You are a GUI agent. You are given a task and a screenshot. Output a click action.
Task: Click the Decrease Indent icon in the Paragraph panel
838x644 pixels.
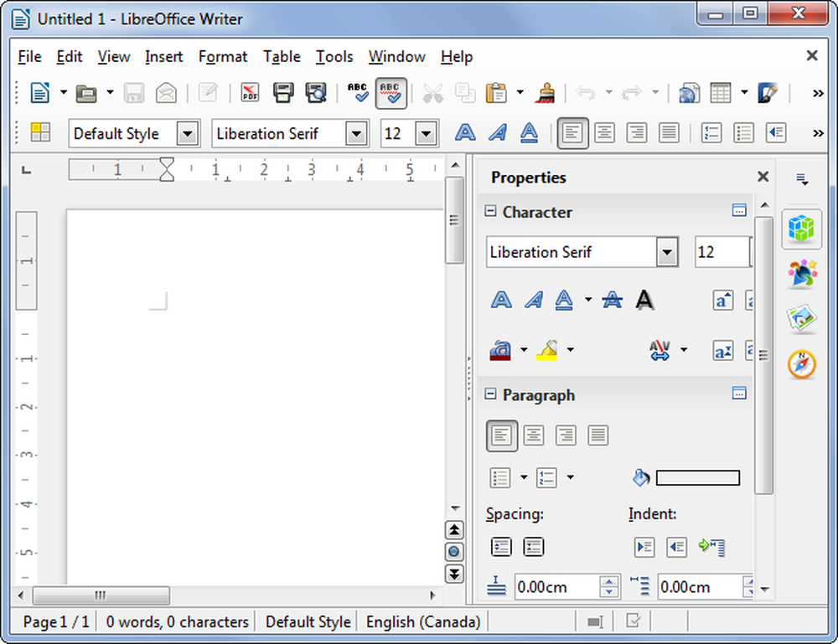point(676,547)
